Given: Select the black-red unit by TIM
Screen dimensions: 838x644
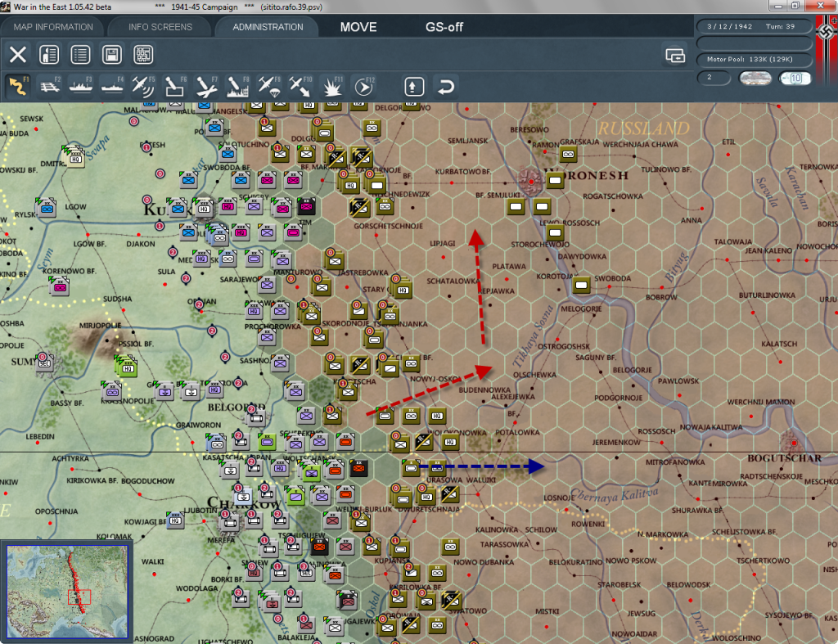Looking at the screenshot, I should pos(306,205).
